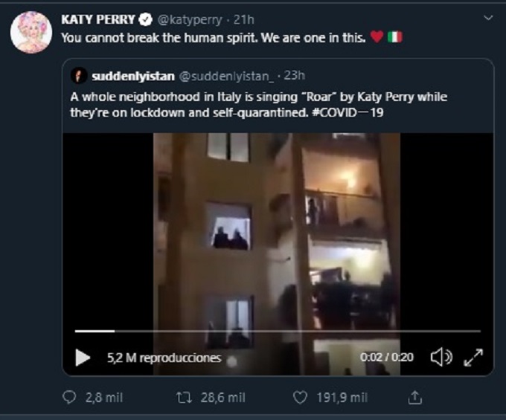The height and width of the screenshot is (420, 506).
Task: Click suddenlyistan's small profile avatar
Action: tap(78, 77)
